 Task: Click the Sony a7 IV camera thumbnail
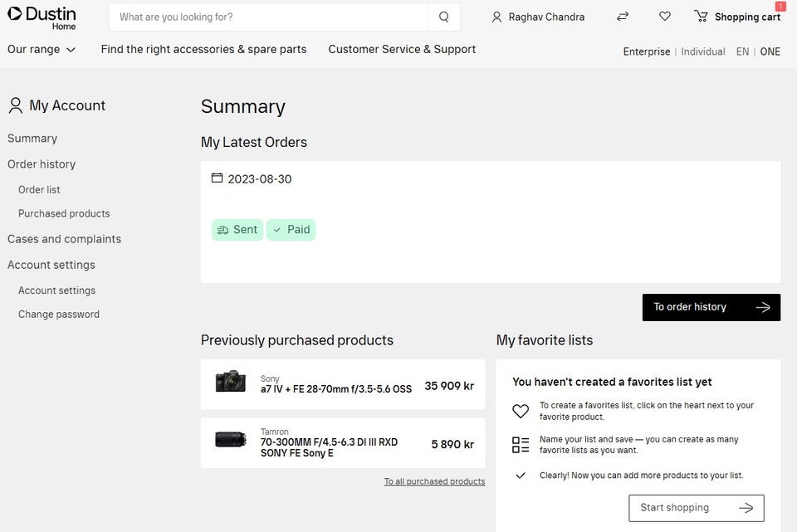pyautogui.click(x=230, y=382)
